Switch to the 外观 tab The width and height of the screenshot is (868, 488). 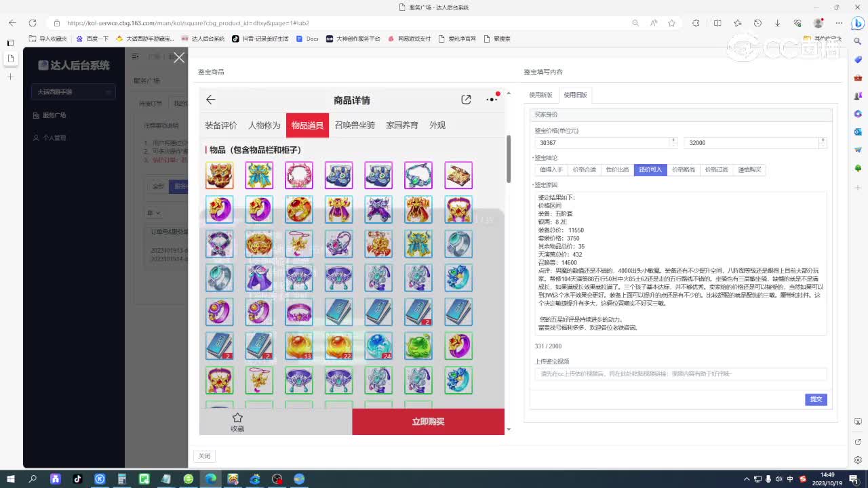(x=437, y=125)
